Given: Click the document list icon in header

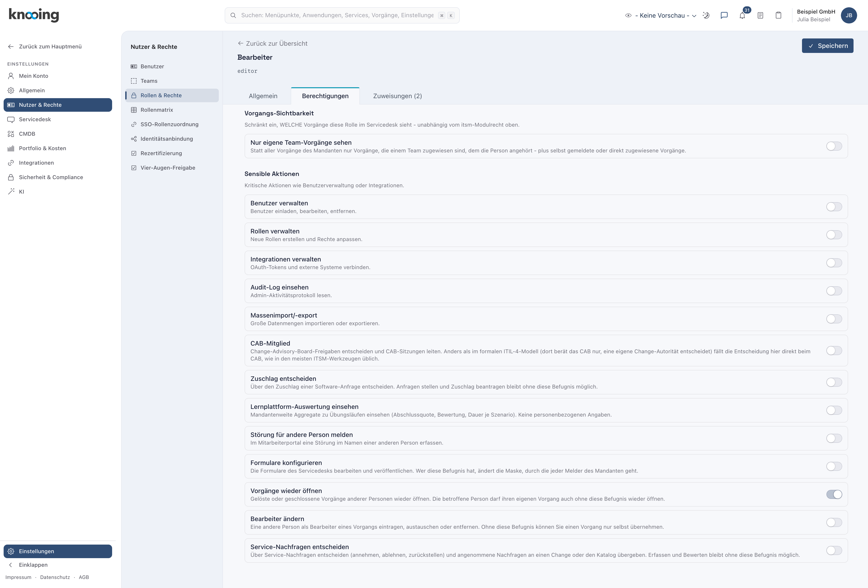Looking at the screenshot, I should 760,15.
